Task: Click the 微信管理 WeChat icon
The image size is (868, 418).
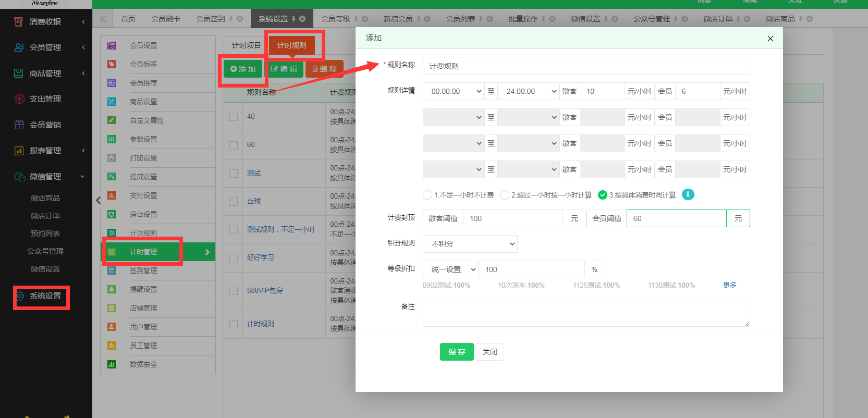Action: coord(19,177)
